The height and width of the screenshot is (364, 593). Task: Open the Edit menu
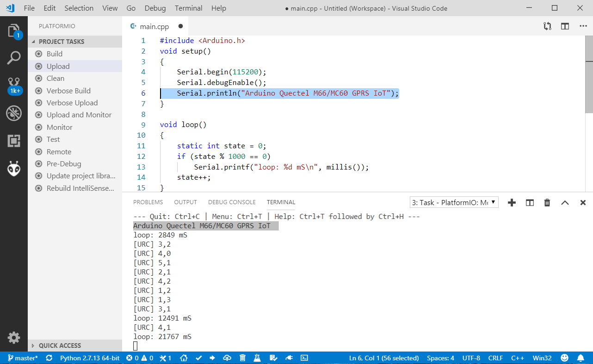tap(49, 8)
